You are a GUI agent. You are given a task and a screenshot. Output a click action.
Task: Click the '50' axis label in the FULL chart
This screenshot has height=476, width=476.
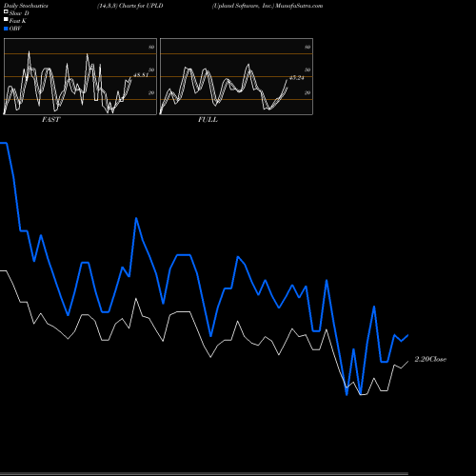point(307,69)
